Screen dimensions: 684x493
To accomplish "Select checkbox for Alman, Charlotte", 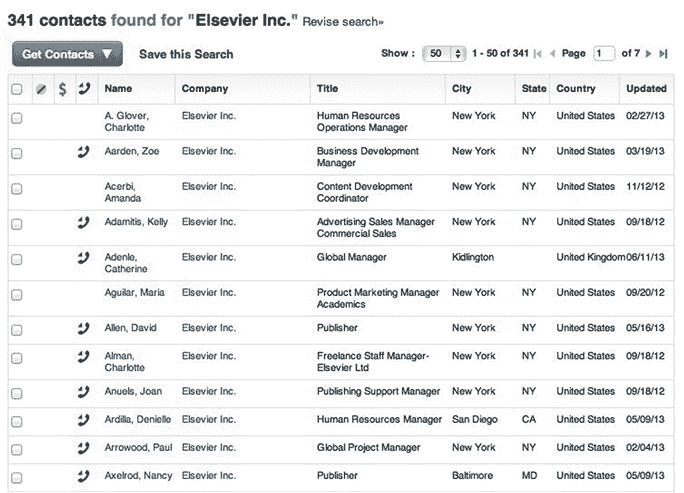I will [17, 359].
